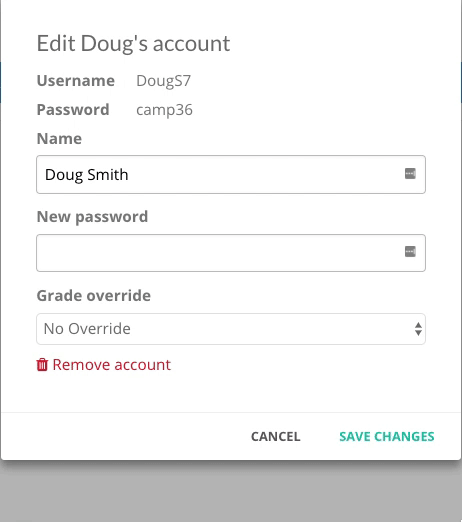Viewport: 462px width, 522px height.
Task: Click the Username label text
Action: [x=76, y=81]
